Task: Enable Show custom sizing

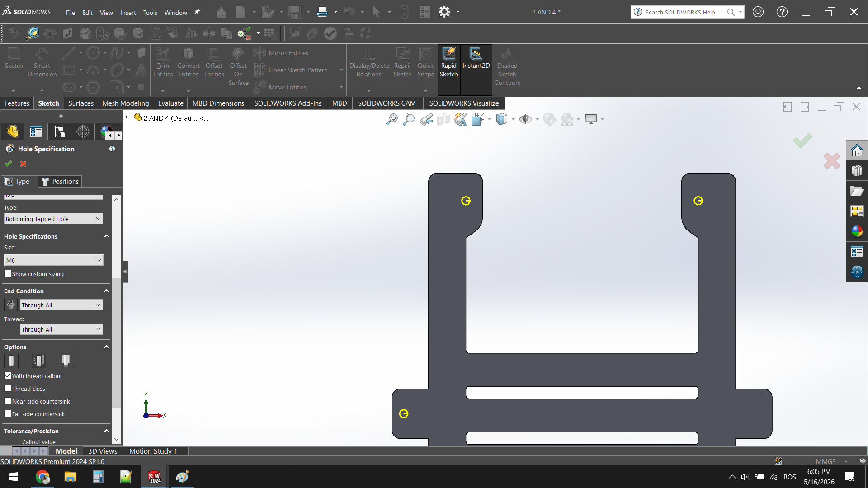Action: (8, 274)
